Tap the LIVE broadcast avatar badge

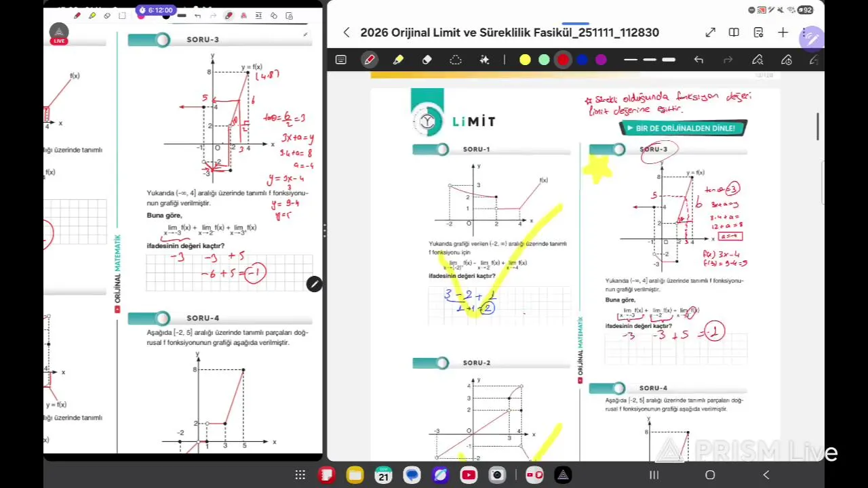[x=59, y=34]
